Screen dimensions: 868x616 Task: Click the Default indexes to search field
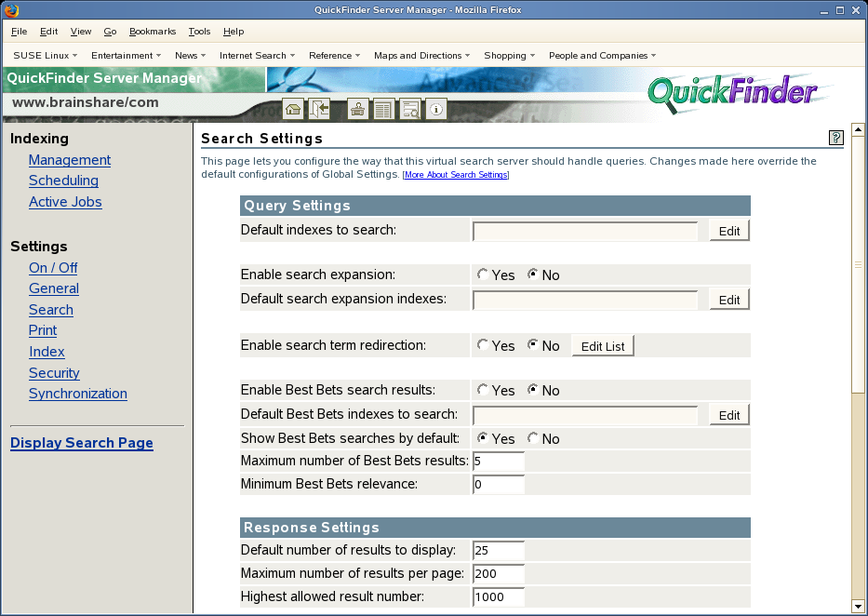click(585, 231)
